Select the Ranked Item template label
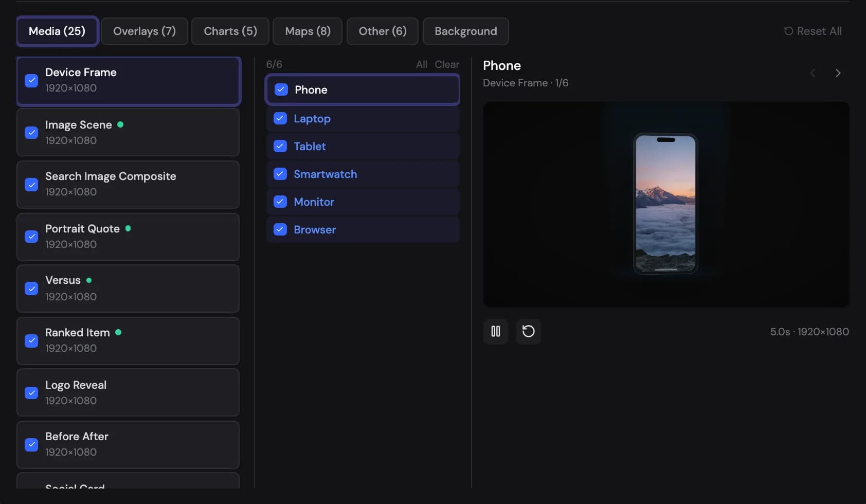 pyautogui.click(x=78, y=333)
